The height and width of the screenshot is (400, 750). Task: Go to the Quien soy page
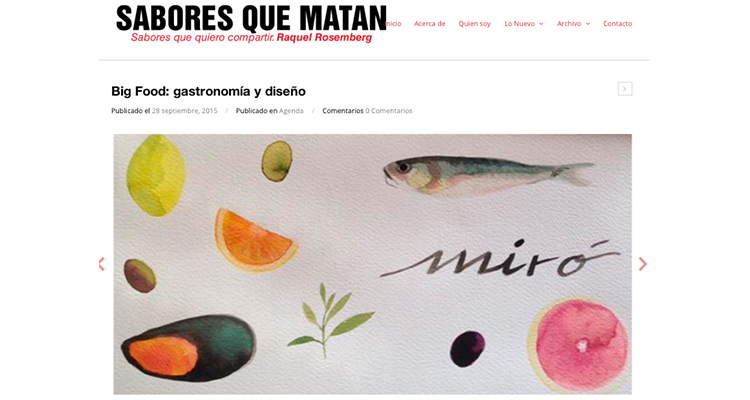click(x=474, y=23)
